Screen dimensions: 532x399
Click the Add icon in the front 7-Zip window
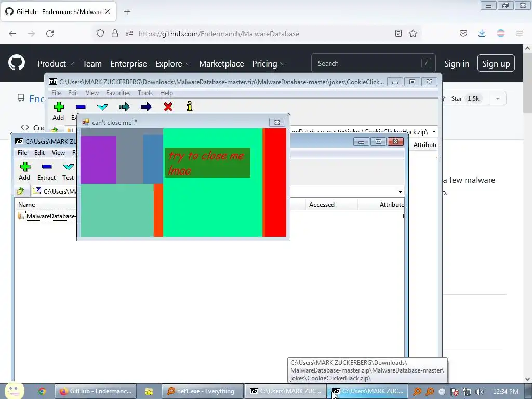coord(25,167)
